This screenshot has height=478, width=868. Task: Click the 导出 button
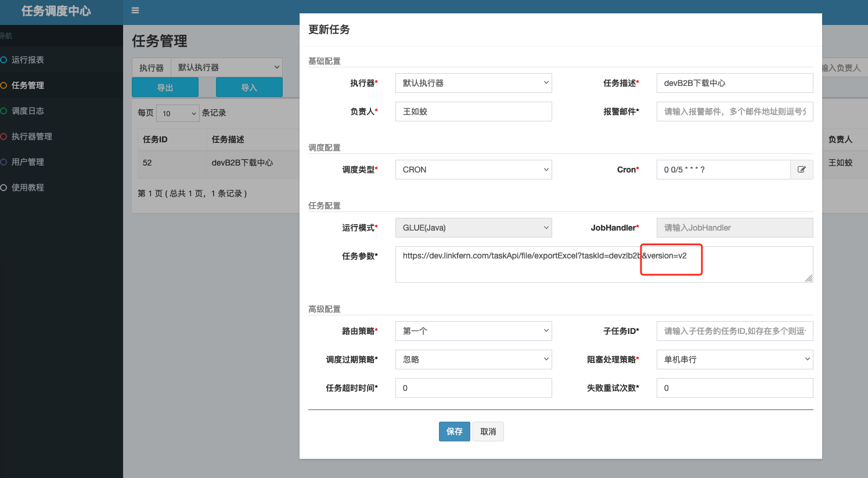(165, 88)
